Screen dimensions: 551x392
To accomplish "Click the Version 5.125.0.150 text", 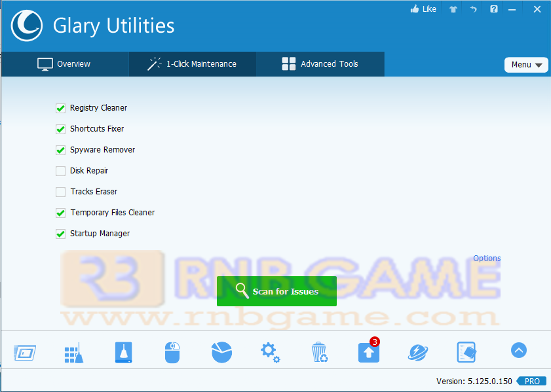I will [474, 381].
